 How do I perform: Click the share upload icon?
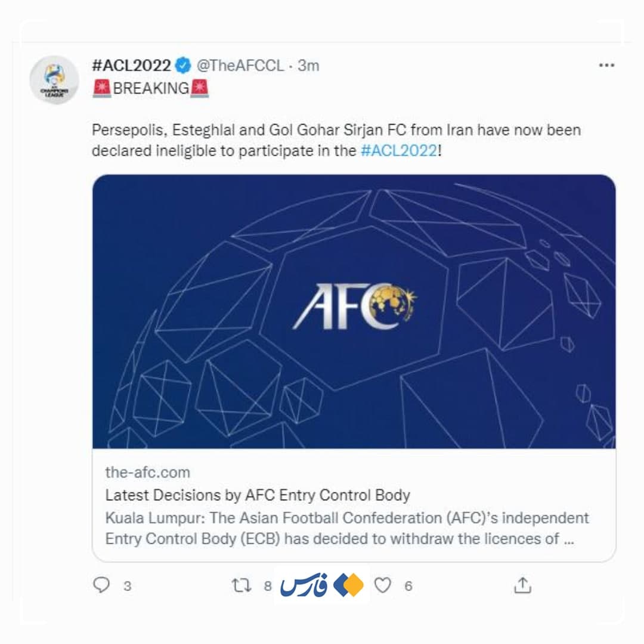click(522, 586)
